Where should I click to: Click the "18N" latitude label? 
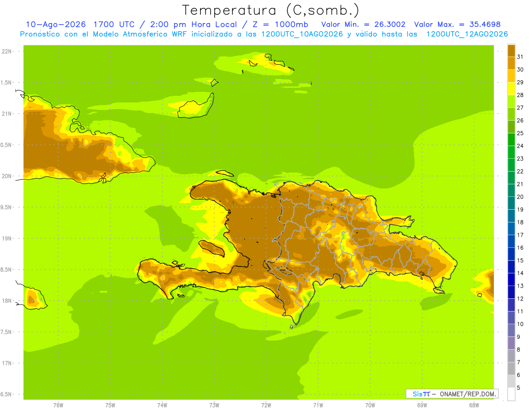point(7,301)
